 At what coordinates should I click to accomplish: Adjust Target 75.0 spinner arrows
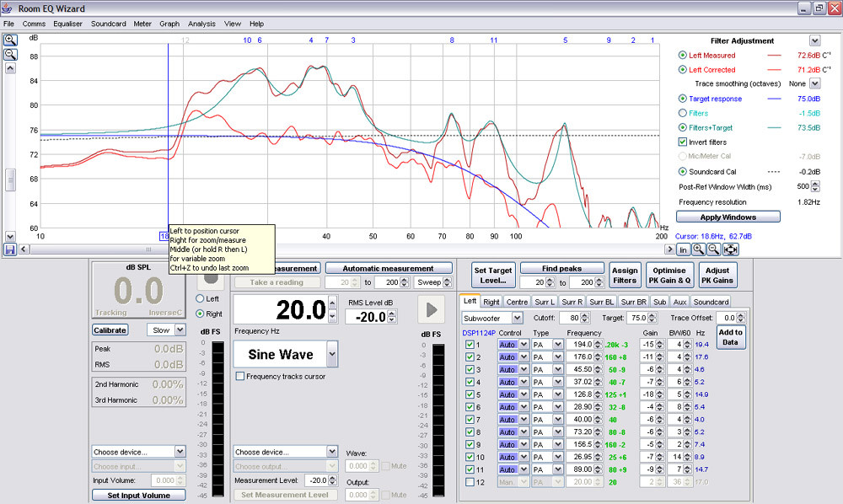(652, 318)
